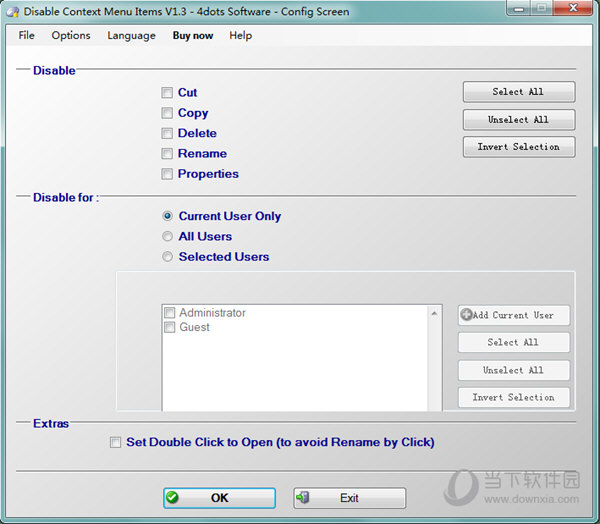
Task: Select the Current User Only radio button
Action: 167,216
